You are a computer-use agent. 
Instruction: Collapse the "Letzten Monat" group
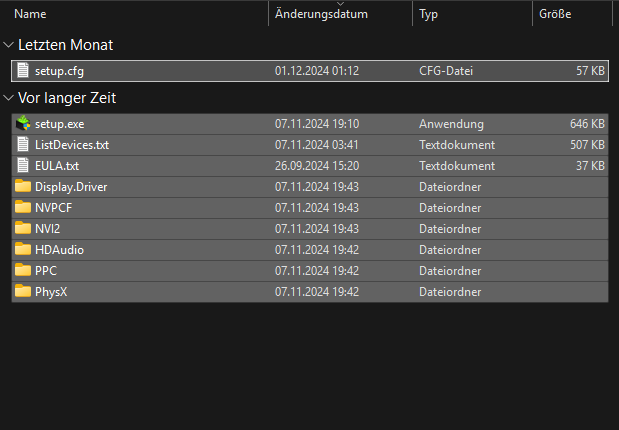(9, 45)
